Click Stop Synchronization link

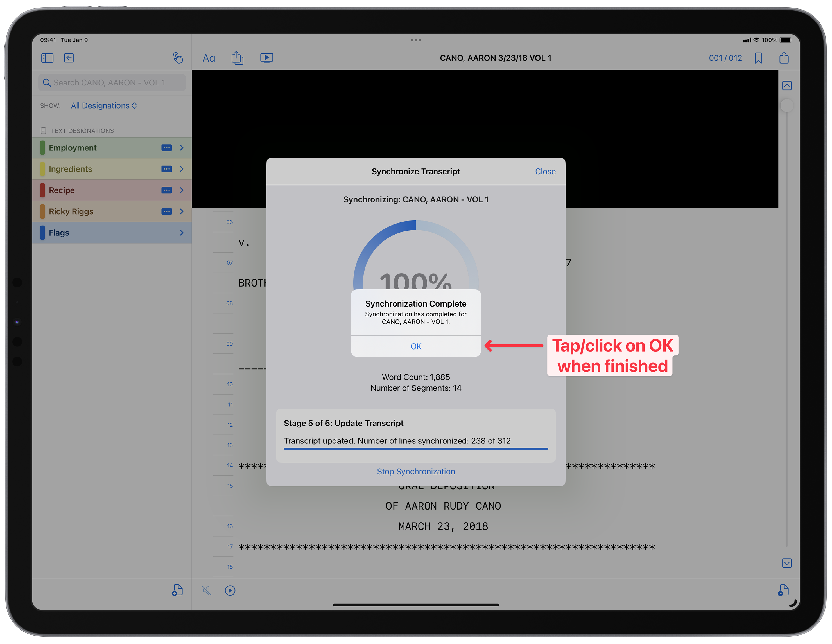(x=416, y=471)
